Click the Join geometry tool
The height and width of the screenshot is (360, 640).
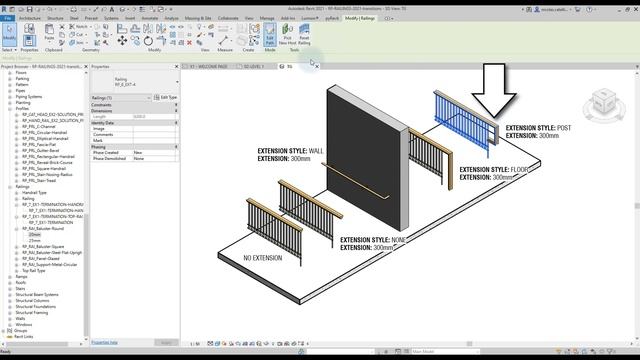(x=78, y=42)
